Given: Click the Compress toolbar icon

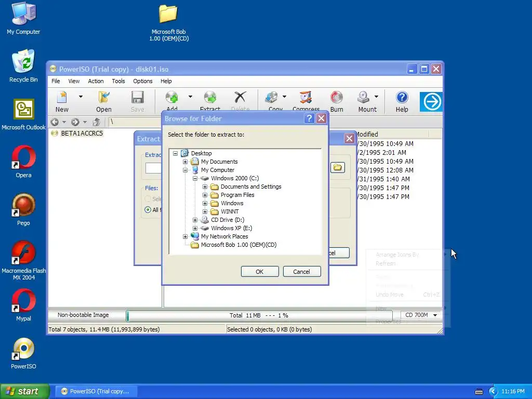Looking at the screenshot, I should [305, 100].
